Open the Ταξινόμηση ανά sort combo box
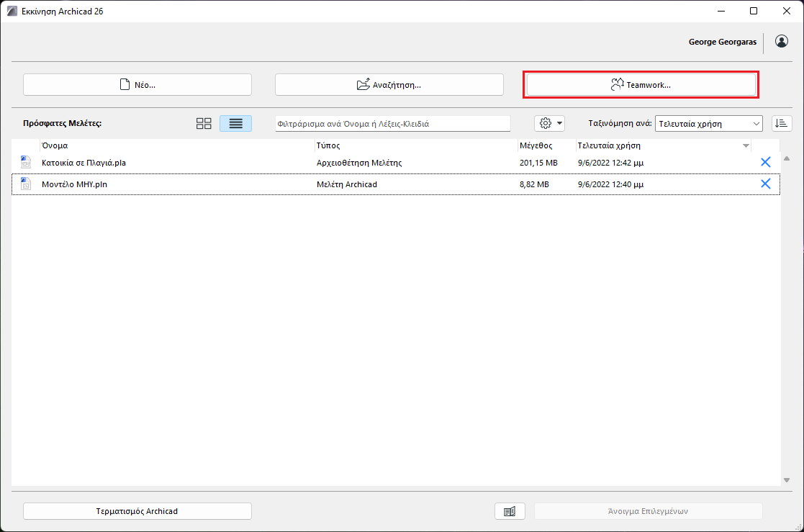Viewport: 804px width, 532px height. (x=708, y=124)
